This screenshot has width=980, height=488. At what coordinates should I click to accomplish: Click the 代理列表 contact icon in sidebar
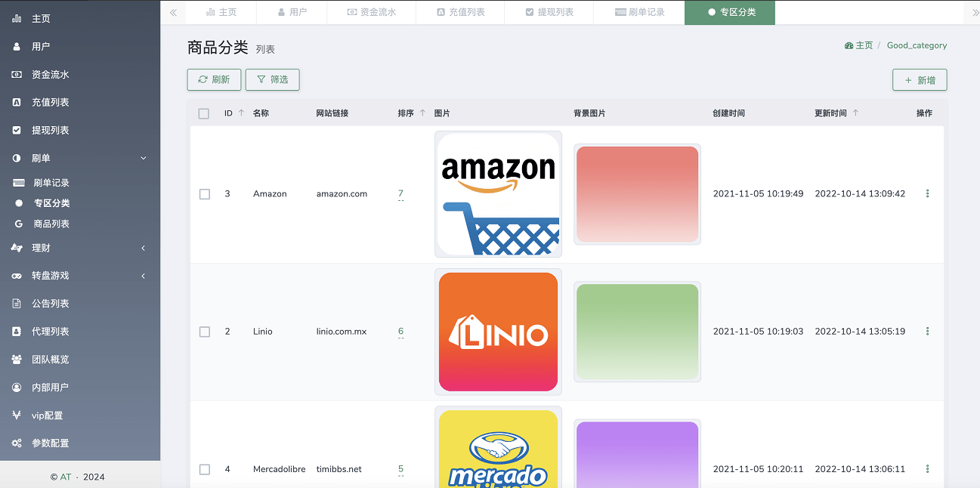coord(17,332)
